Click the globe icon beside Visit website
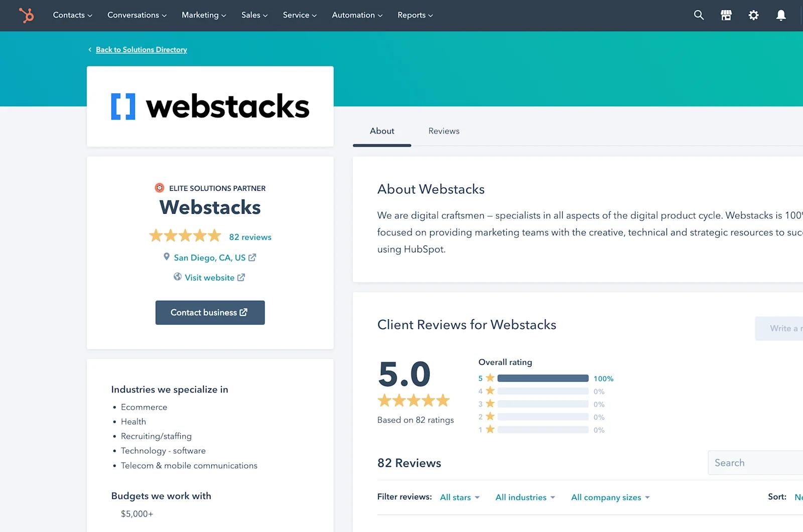Viewport: 803px width, 532px height. click(178, 277)
